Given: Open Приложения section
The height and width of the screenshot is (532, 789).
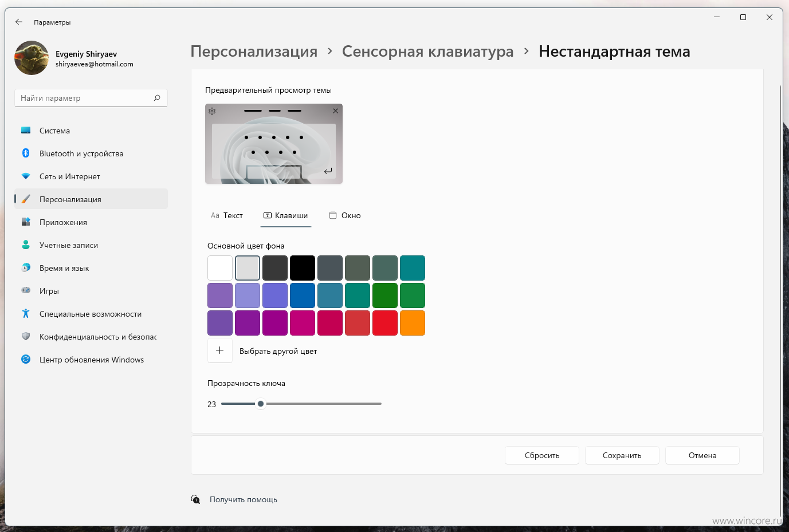Looking at the screenshot, I should click(x=91, y=222).
